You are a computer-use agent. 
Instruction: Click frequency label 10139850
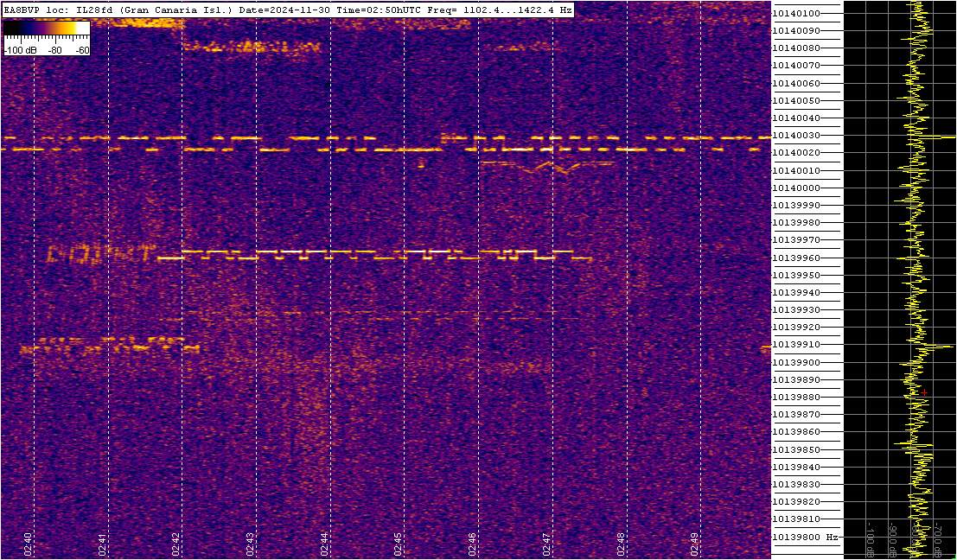(796, 449)
